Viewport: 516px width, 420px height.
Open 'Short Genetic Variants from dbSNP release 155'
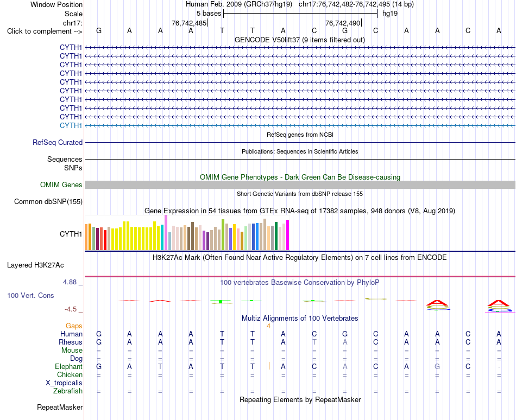coord(300,194)
